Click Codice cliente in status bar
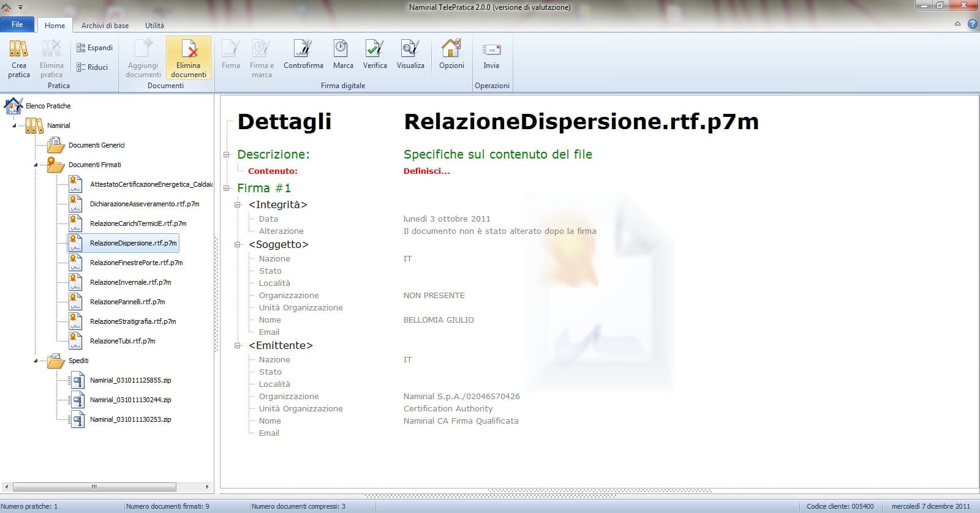980x513 pixels. click(840, 506)
